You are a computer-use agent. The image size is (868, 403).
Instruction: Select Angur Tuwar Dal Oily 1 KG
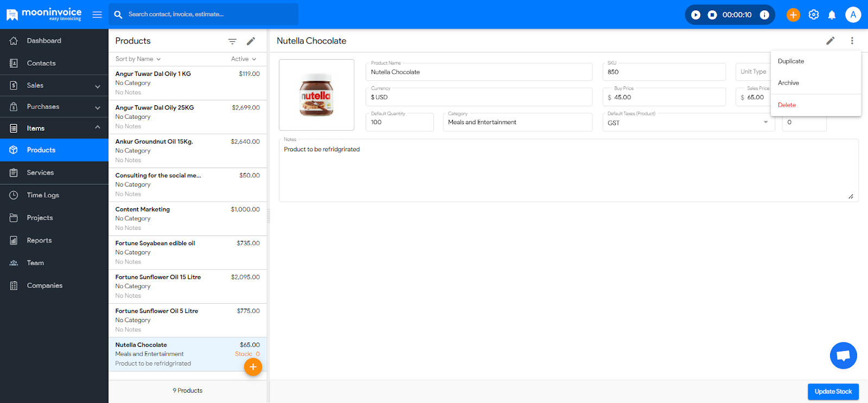coord(188,83)
